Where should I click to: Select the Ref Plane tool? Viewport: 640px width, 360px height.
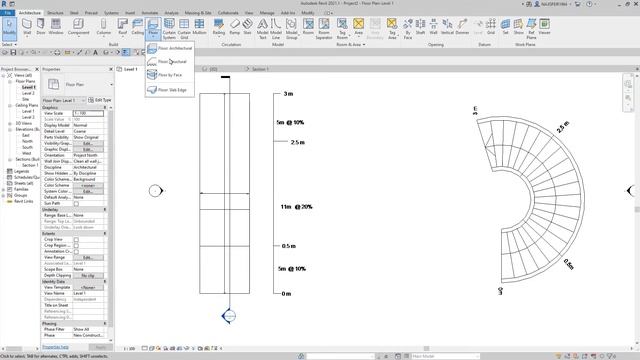coord(531,29)
